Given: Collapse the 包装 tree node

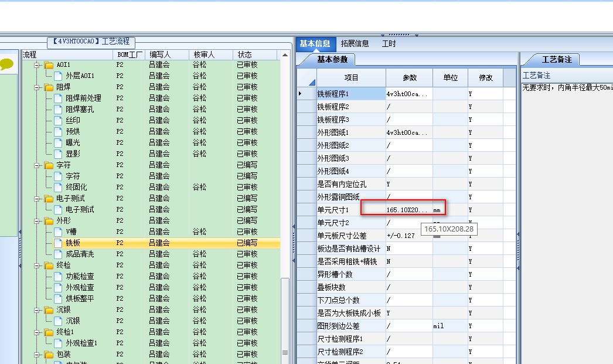Looking at the screenshot, I should 37,355.
